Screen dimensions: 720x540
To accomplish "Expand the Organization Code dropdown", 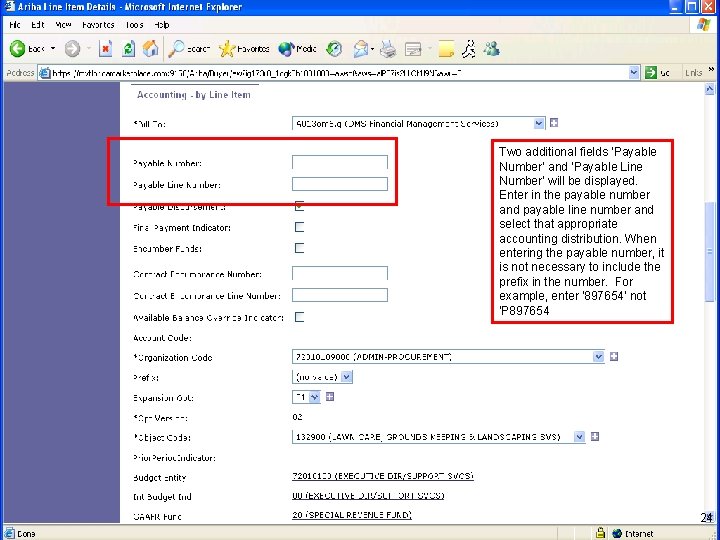I will 598,357.
